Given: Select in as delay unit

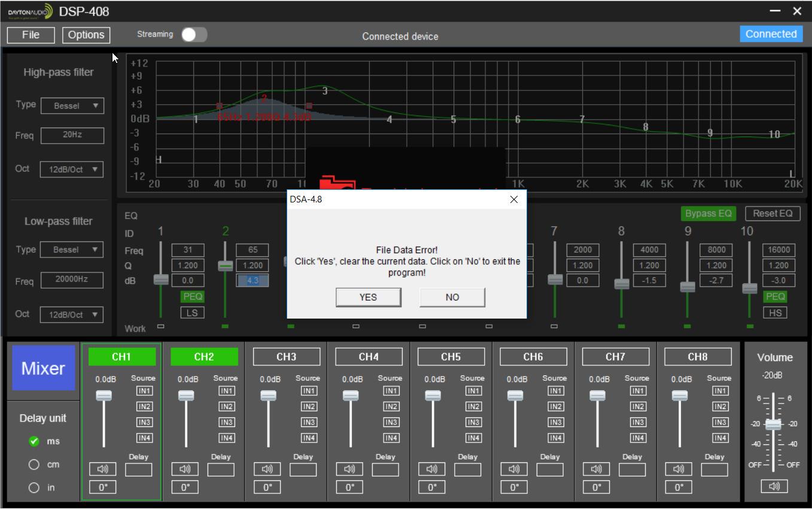Looking at the screenshot, I should (x=34, y=487).
